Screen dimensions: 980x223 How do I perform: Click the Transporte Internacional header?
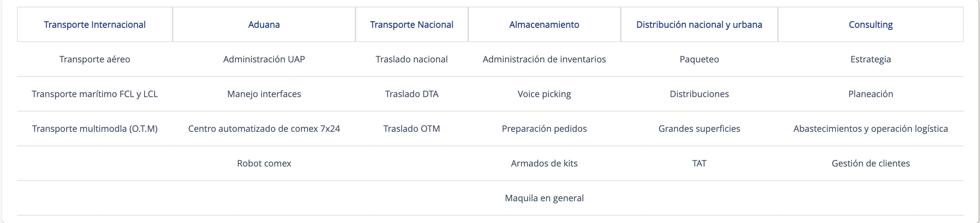click(x=95, y=25)
